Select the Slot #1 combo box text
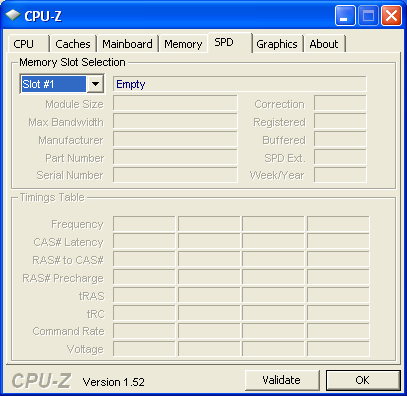This screenshot has width=407, height=396. (53, 84)
